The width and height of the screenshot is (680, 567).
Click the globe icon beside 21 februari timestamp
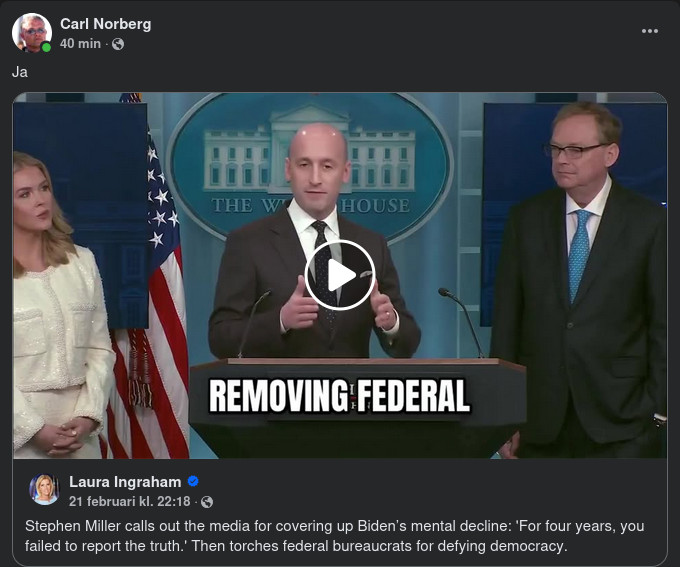tap(207, 502)
